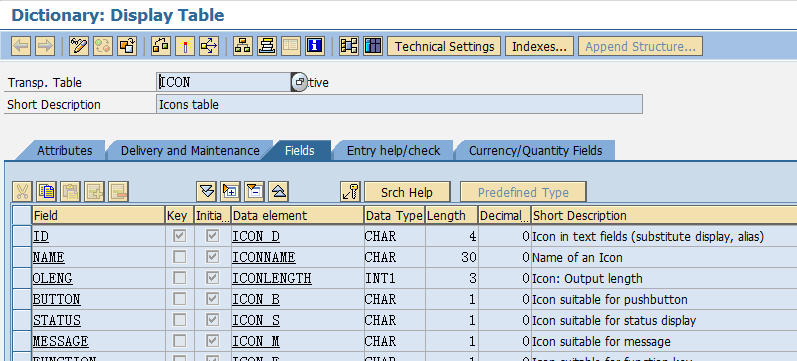The width and height of the screenshot is (797, 361).
Task: Run the Check syntax icon
Action: [x=161, y=46]
